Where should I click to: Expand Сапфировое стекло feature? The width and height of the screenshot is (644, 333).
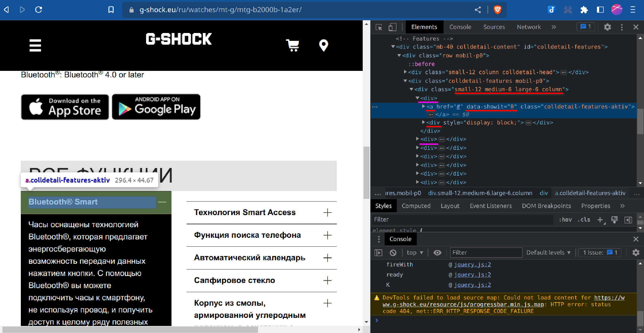(x=328, y=281)
